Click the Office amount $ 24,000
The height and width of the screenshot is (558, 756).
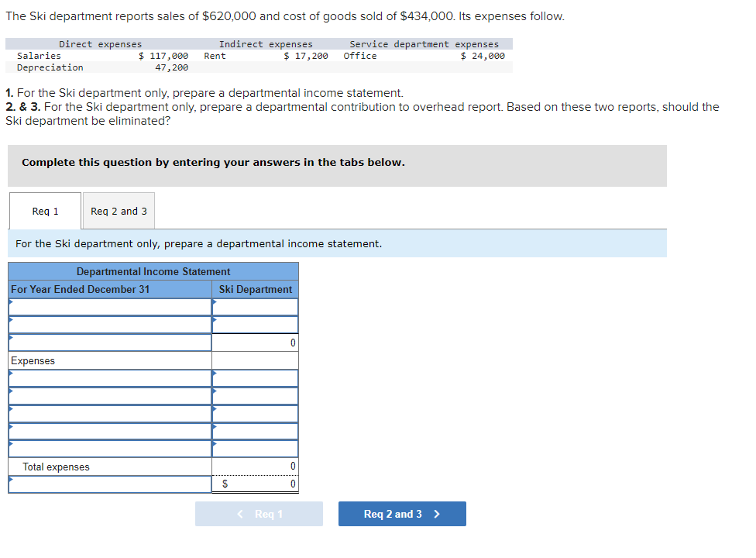pos(483,56)
